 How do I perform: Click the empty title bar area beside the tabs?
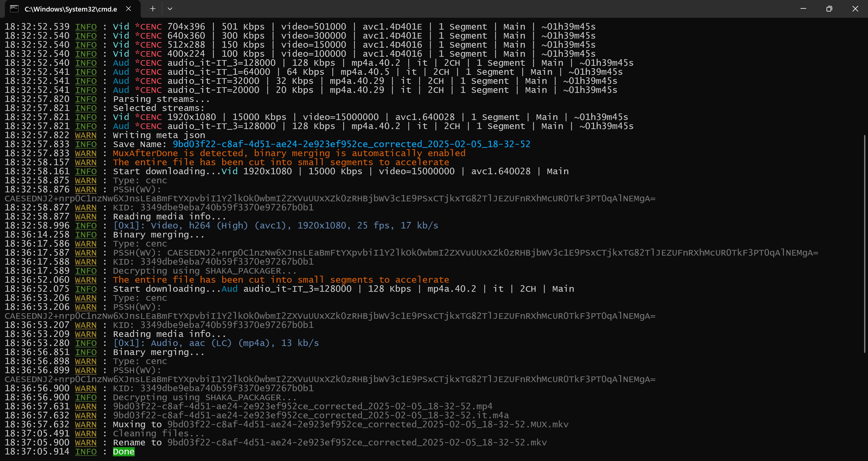coord(472,9)
